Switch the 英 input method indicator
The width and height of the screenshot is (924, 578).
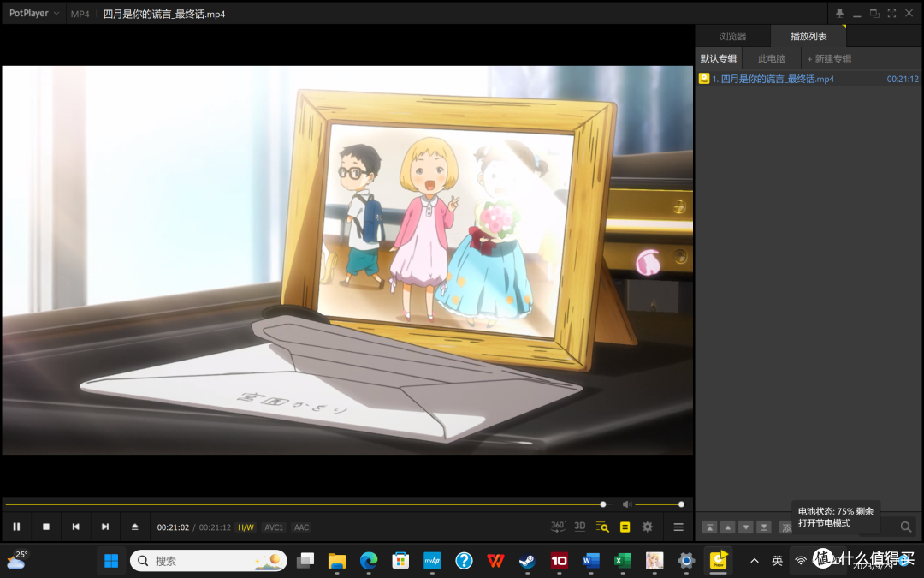point(777,560)
